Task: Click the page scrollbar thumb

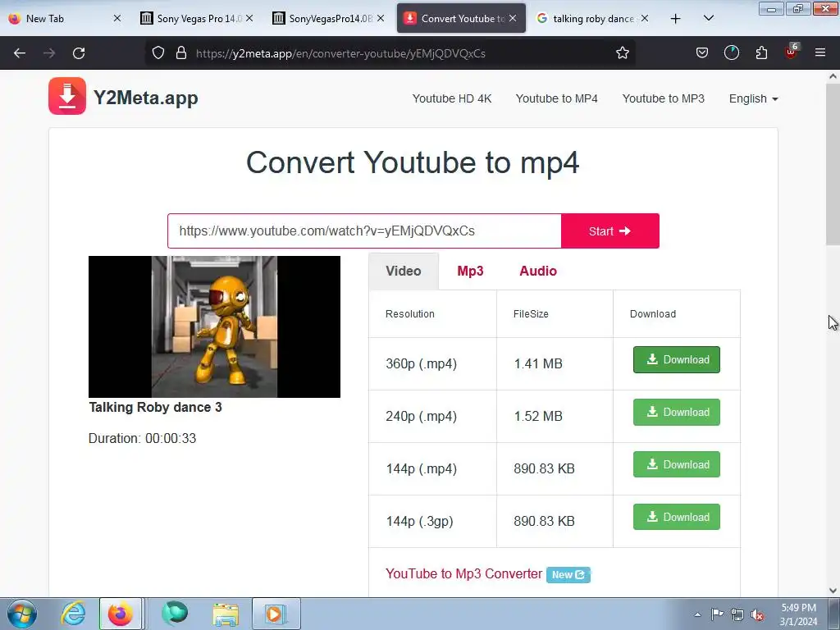Action: pyautogui.click(x=833, y=163)
